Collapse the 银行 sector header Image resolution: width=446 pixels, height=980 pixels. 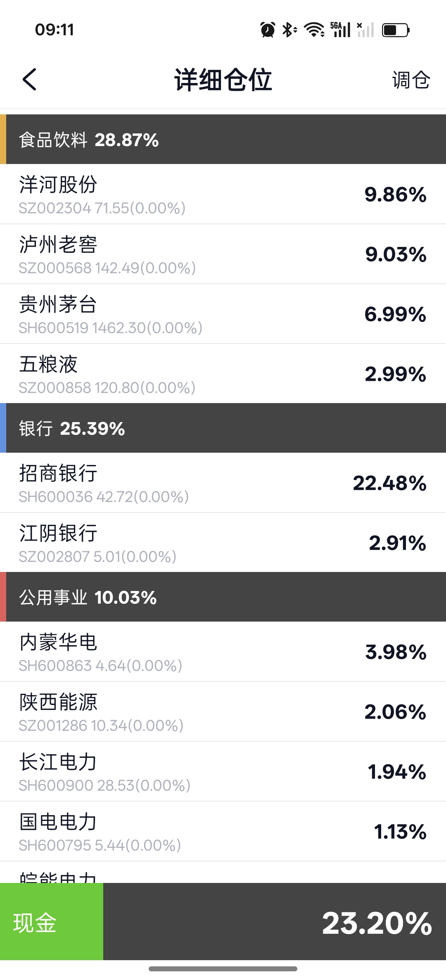[x=223, y=428]
